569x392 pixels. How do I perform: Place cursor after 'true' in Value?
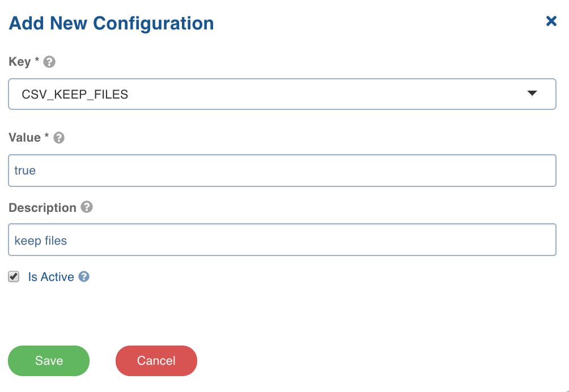tap(36, 171)
